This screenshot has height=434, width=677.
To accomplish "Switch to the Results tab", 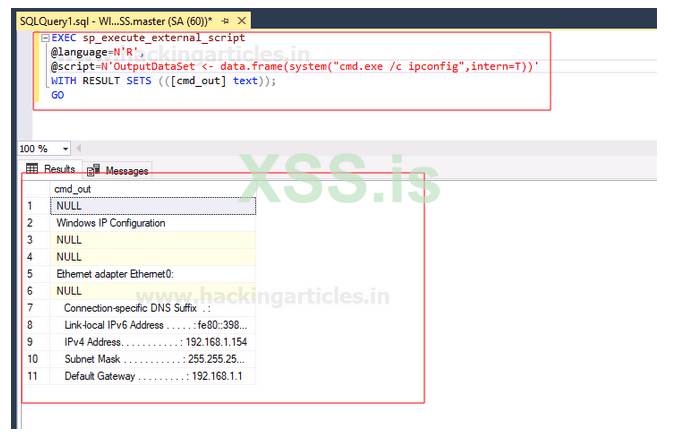I will tap(51, 169).
